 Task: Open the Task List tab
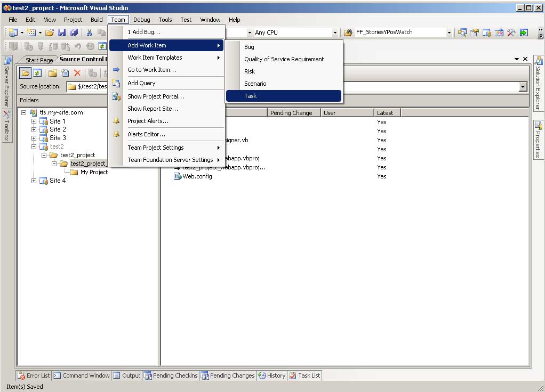305,375
